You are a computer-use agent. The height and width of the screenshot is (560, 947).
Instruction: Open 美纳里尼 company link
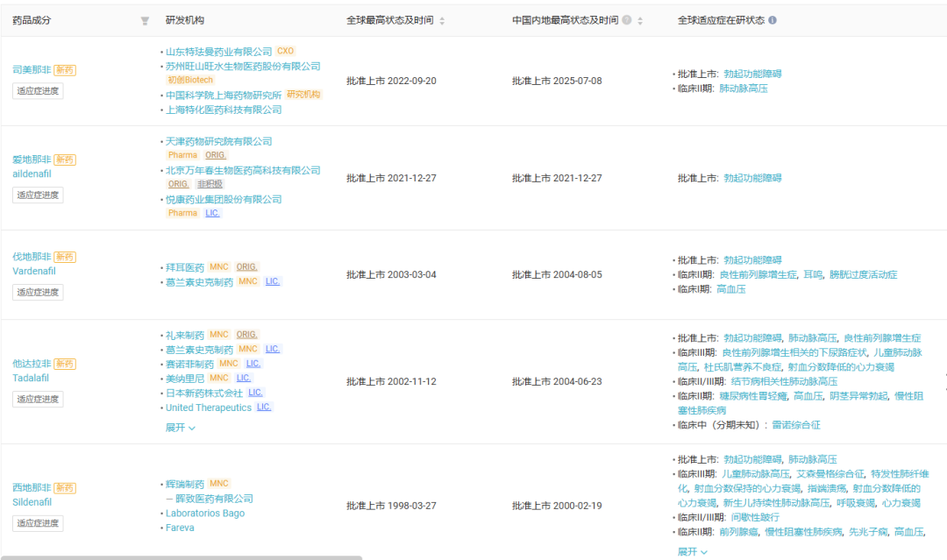tap(185, 379)
